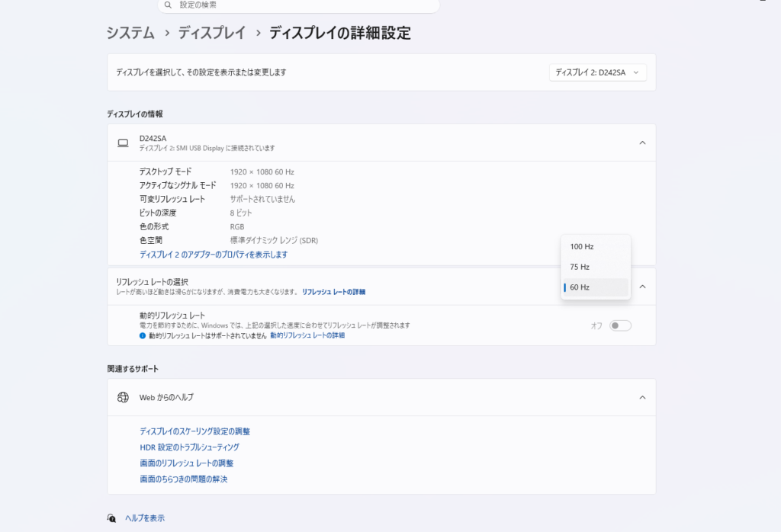
Task: Open HDR 設定のトラブルシューティング link
Action: pos(189,447)
